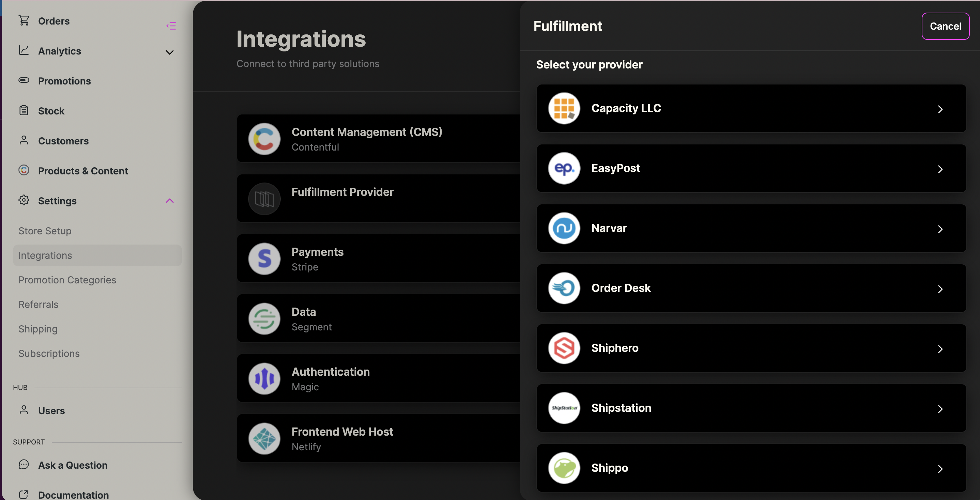Click the Capacity LLC grid logo
The width and height of the screenshot is (980, 500).
(564, 108)
